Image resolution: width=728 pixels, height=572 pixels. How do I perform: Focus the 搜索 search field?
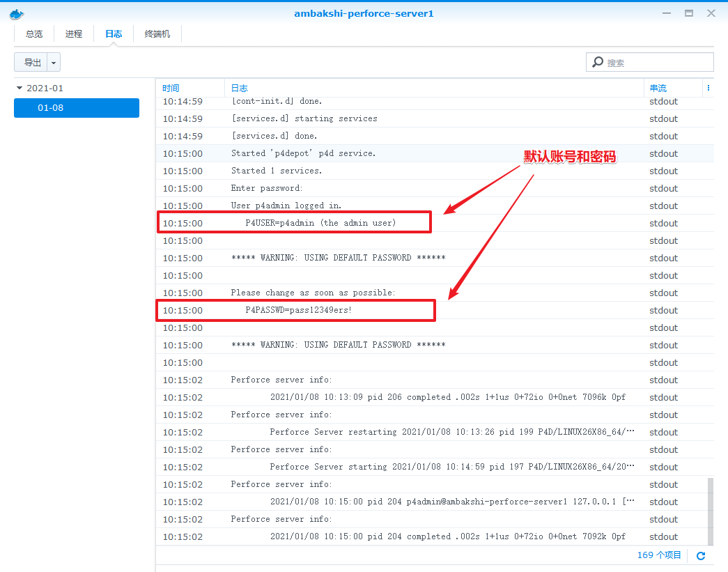pyautogui.click(x=649, y=62)
